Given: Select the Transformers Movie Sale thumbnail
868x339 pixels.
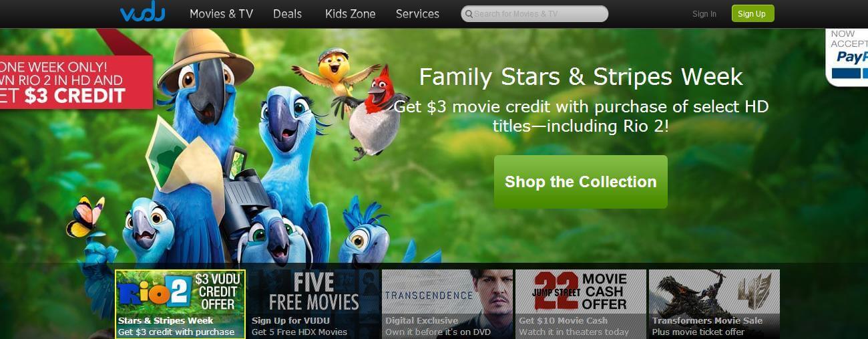Looking at the screenshot, I should (x=714, y=304).
